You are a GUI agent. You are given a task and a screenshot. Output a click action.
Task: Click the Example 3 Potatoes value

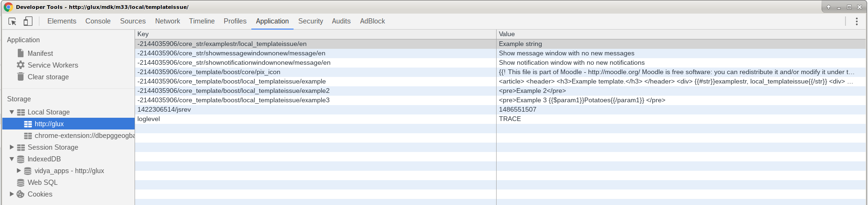click(x=681, y=100)
